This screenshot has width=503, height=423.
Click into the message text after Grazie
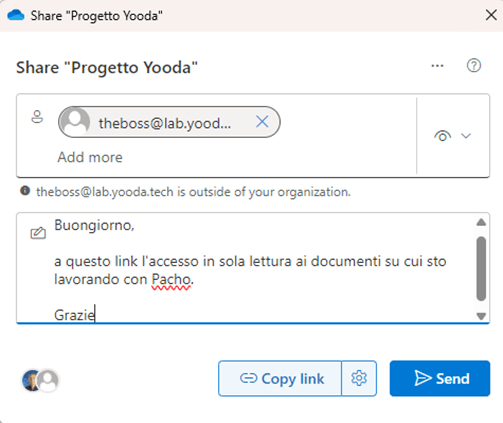[96, 314]
